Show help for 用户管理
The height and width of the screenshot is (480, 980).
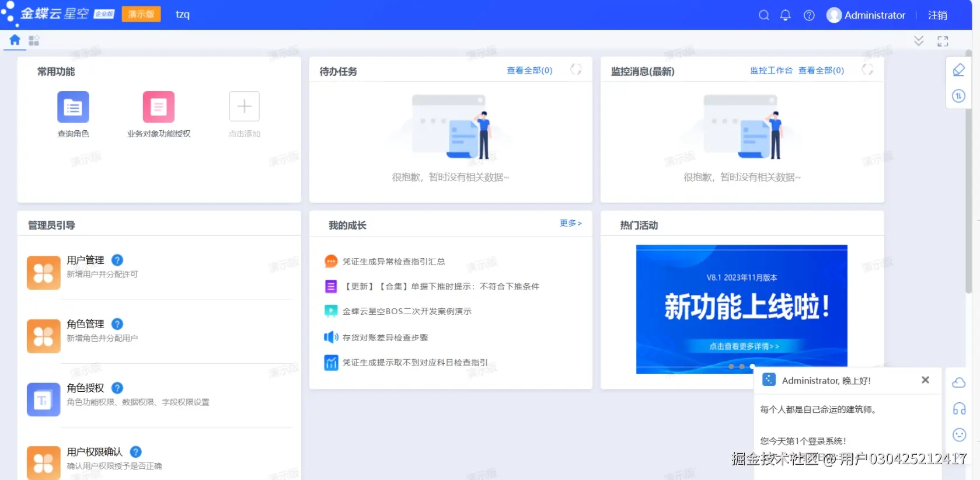pos(117,260)
